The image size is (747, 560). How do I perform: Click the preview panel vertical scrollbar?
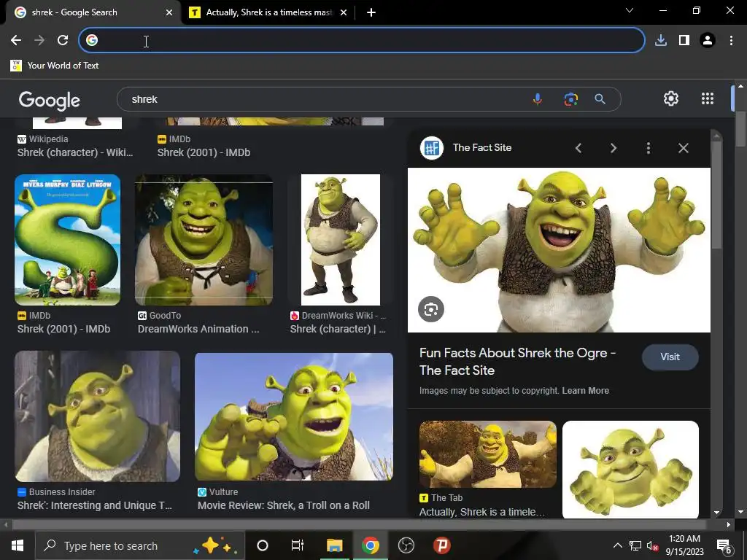(x=716, y=194)
